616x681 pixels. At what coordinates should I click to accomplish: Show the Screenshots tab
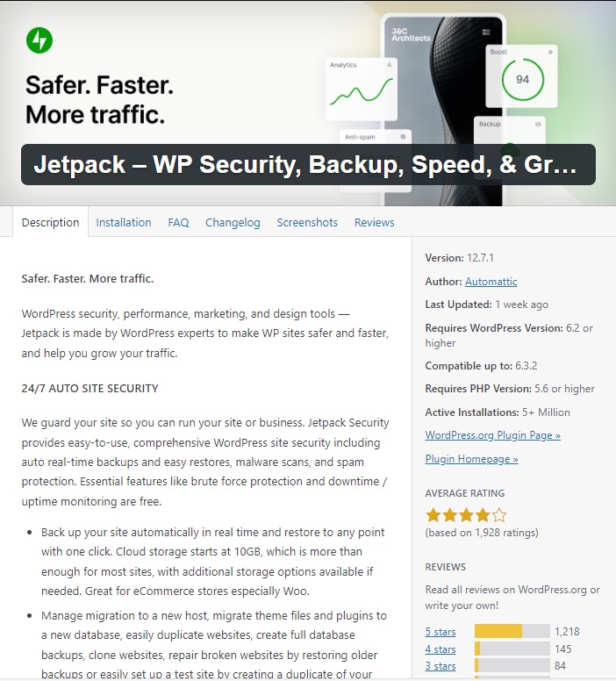click(x=307, y=223)
